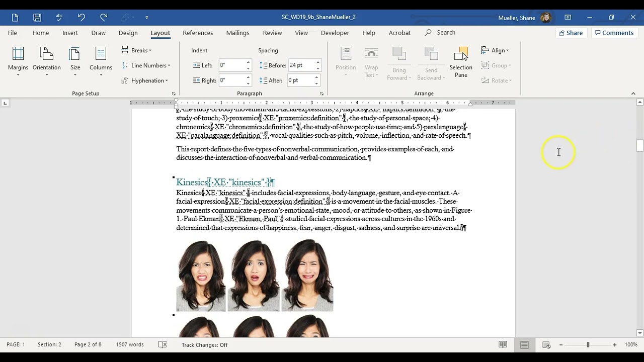
Task: Switch to the Developer tab
Action: pyautogui.click(x=335, y=33)
